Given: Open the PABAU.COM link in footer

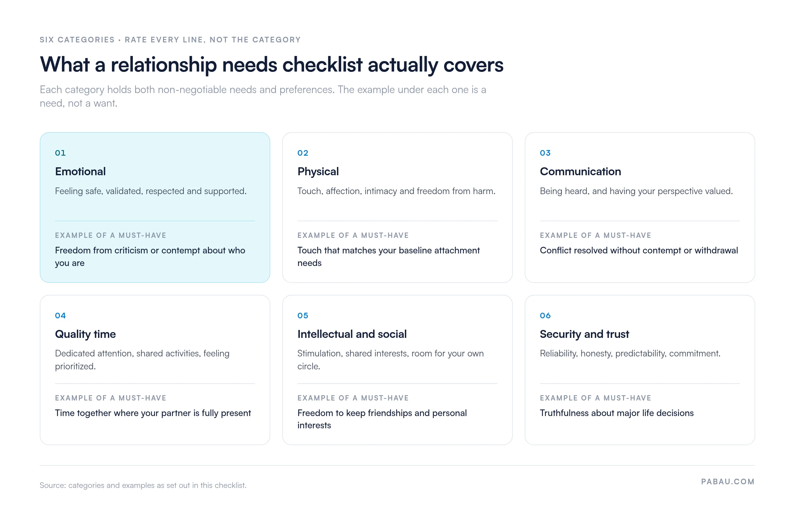Looking at the screenshot, I should [728, 481].
